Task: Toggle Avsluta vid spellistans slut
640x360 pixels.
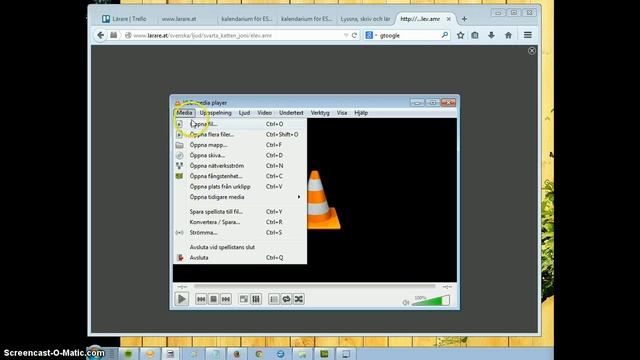Action: pos(240,247)
